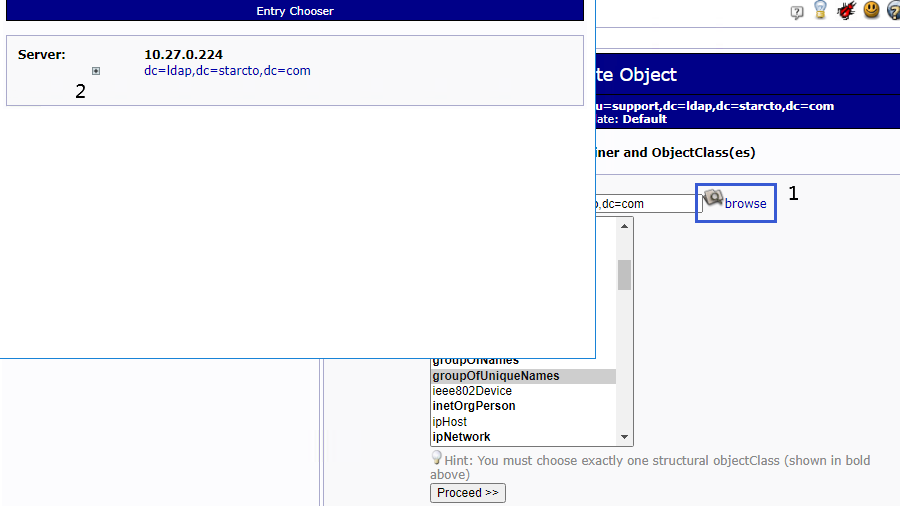Click the blue help question icon
Image resolution: width=900 pixels, height=506 pixels.
point(894,10)
